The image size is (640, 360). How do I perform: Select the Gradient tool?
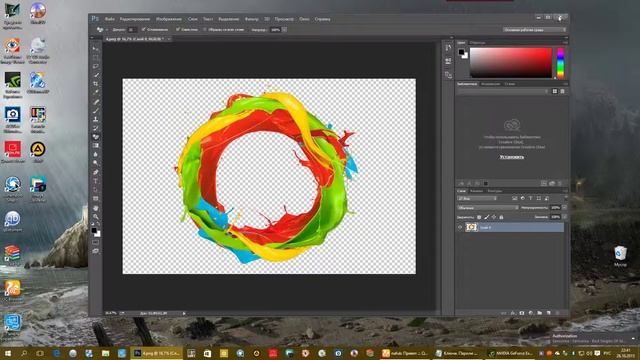pyautogui.click(x=96, y=146)
